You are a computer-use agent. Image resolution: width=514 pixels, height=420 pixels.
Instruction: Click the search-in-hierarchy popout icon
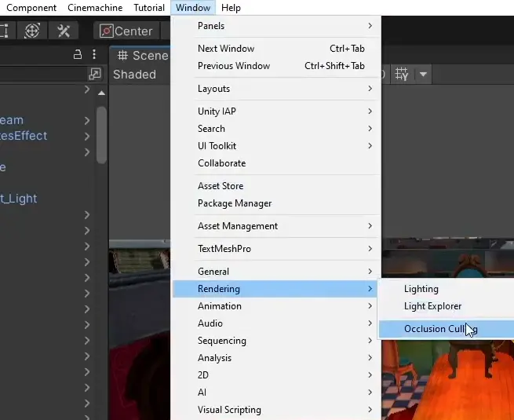pyautogui.click(x=95, y=74)
